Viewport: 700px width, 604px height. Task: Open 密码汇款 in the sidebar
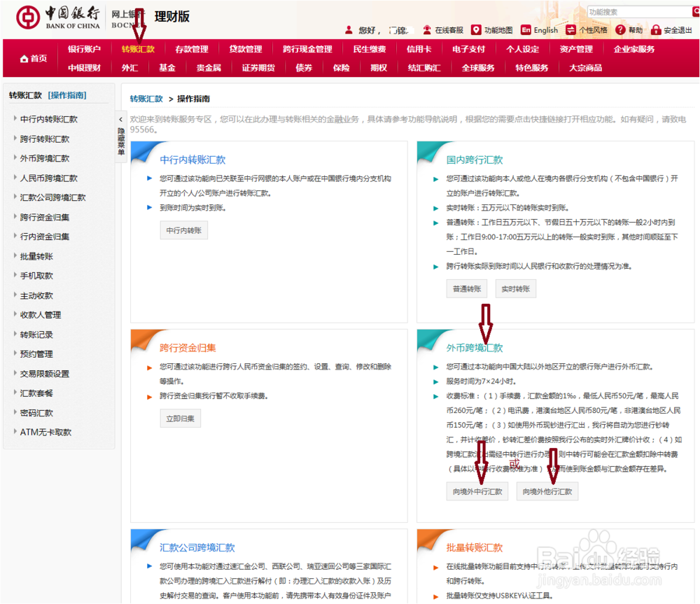[36, 413]
